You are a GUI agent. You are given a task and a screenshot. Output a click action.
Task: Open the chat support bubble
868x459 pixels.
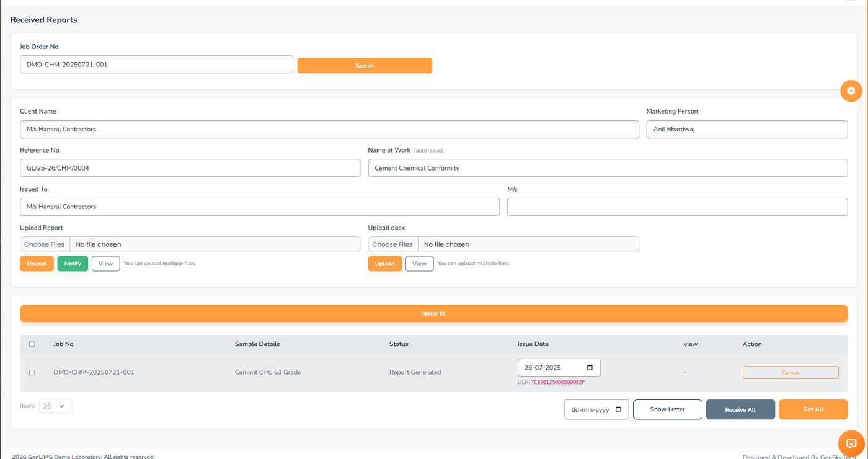pos(851,443)
